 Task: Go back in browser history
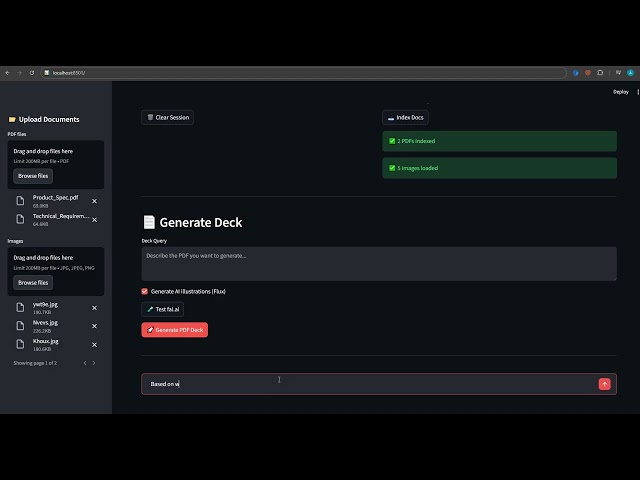click(x=7, y=73)
